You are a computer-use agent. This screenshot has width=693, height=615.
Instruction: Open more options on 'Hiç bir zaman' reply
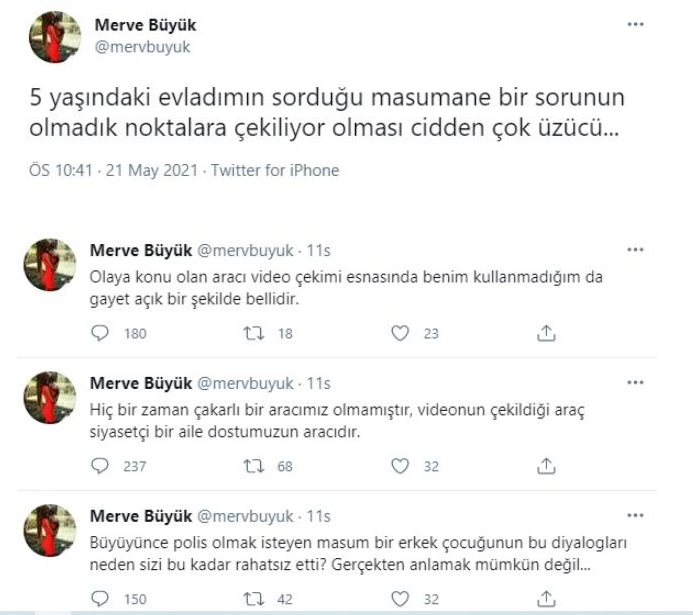635,382
